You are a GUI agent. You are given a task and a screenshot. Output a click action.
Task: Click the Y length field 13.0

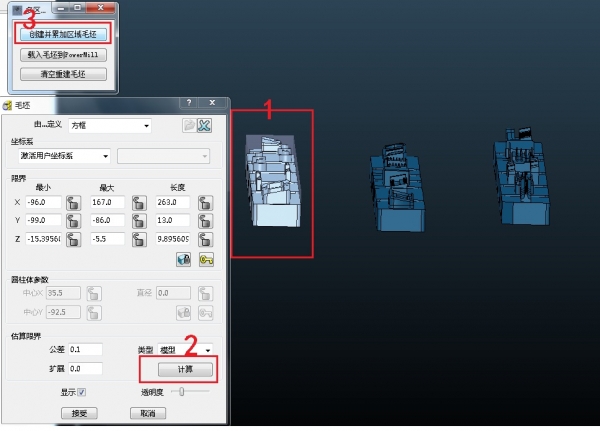(173, 220)
